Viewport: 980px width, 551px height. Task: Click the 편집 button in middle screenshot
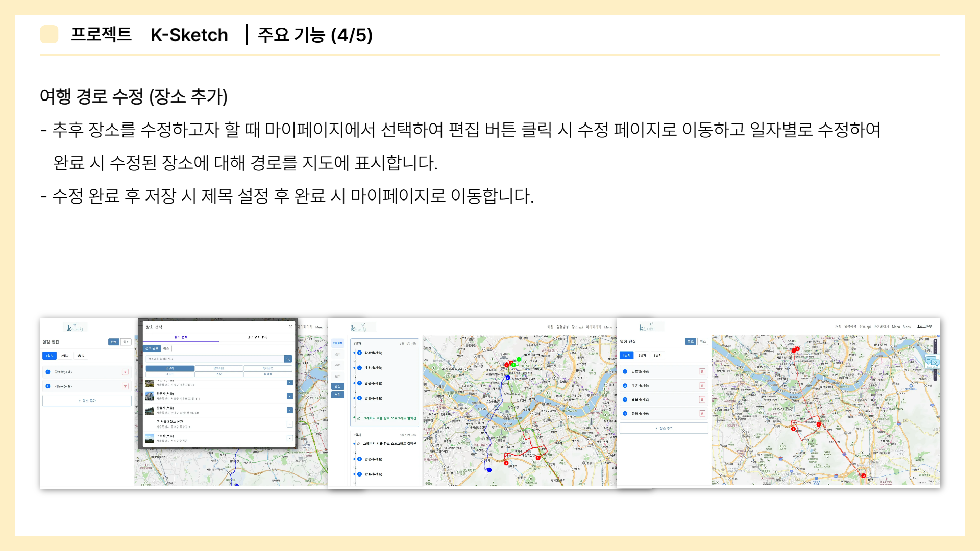[x=337, y=386]
